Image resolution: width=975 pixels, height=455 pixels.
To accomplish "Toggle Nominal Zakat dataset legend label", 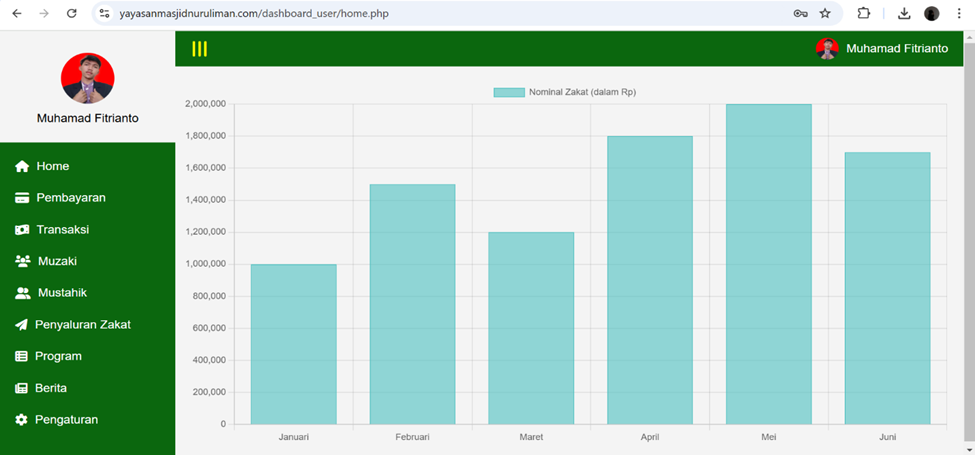I will click(582, 92).
